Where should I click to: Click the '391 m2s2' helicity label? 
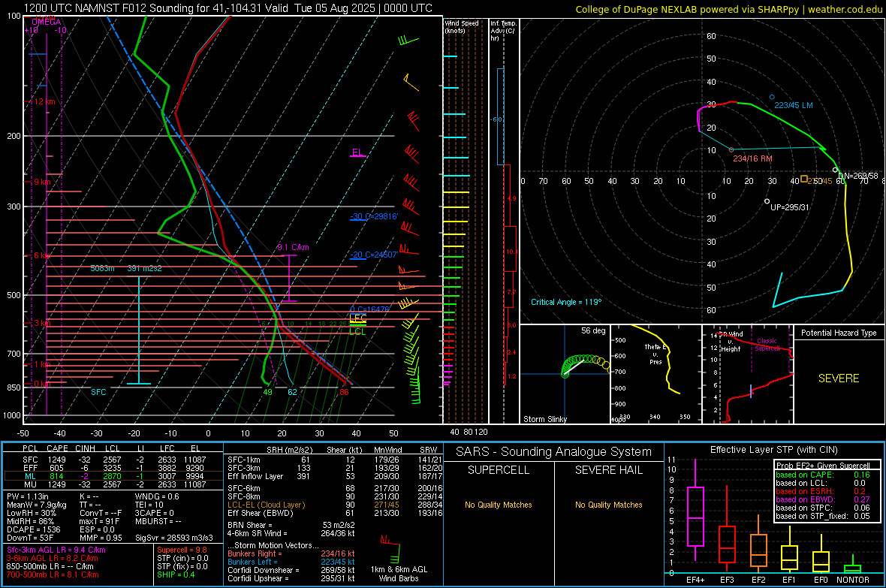pos(144,269)
